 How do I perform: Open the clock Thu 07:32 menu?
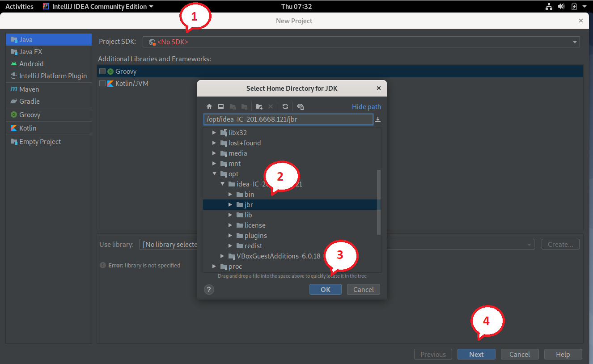coord(296,6)
